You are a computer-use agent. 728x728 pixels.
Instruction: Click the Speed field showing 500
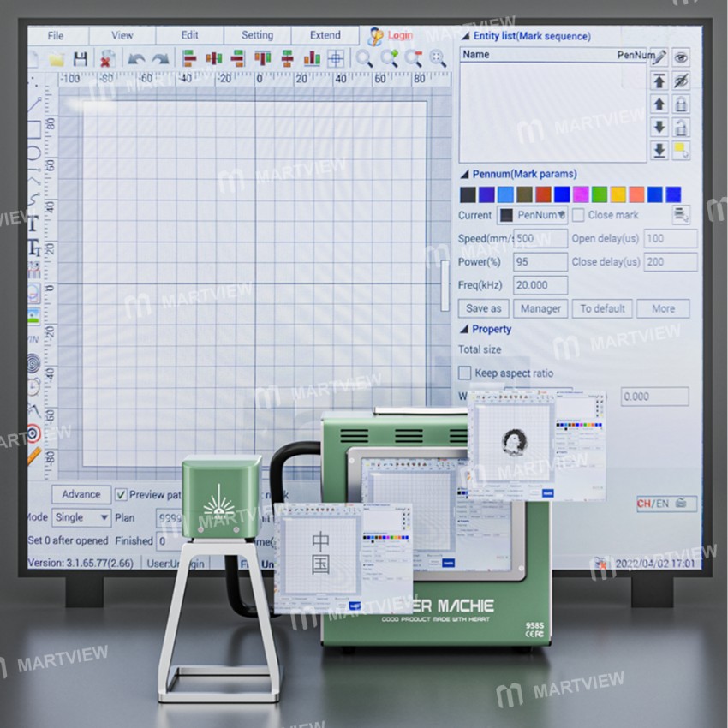[540, 238]
